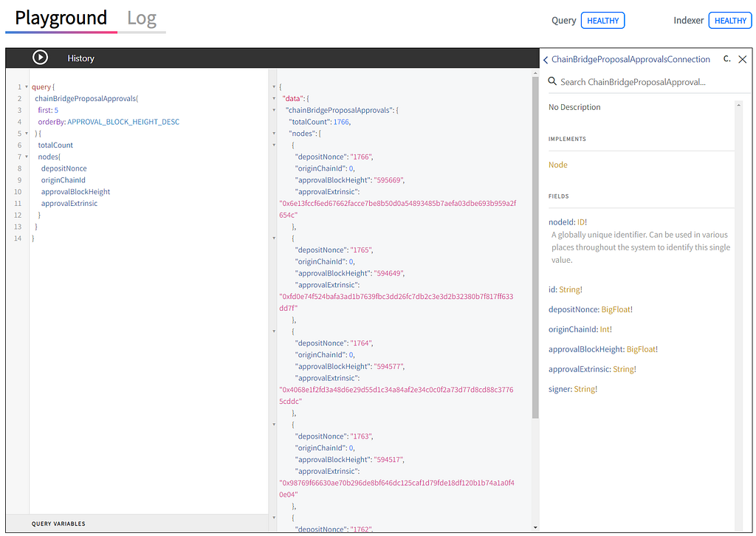Run the query with the play button

click(40, 58)
